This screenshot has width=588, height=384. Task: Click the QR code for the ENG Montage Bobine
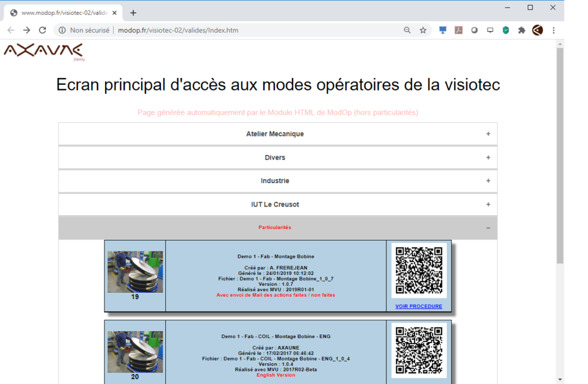(419, 350)
